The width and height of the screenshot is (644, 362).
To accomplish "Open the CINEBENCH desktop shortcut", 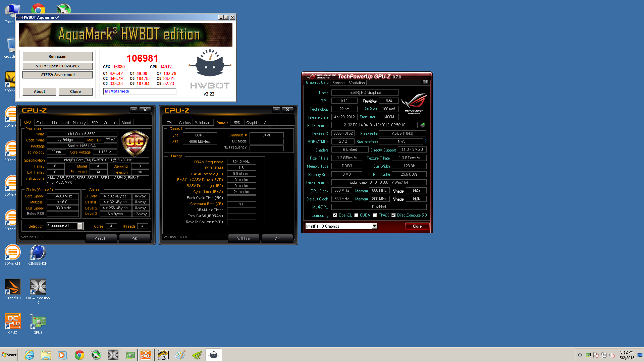I will (x=38, y=255).
